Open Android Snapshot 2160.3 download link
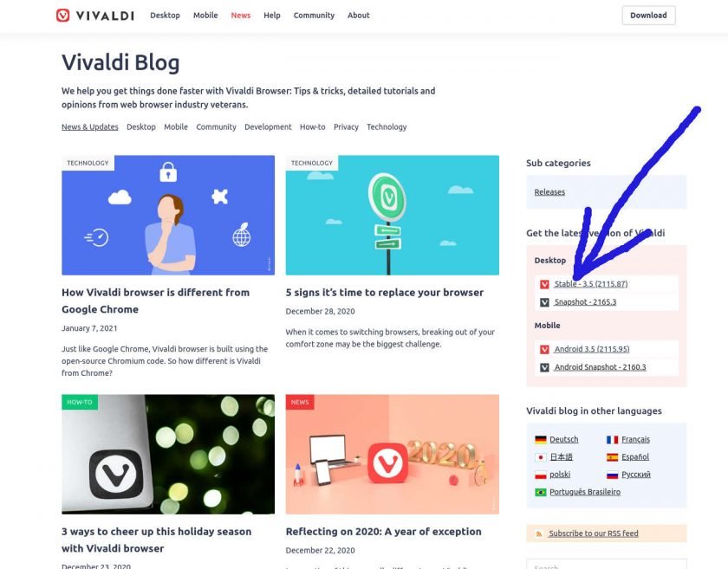Viewport: 728px width, 569px height. pos(600,367)
